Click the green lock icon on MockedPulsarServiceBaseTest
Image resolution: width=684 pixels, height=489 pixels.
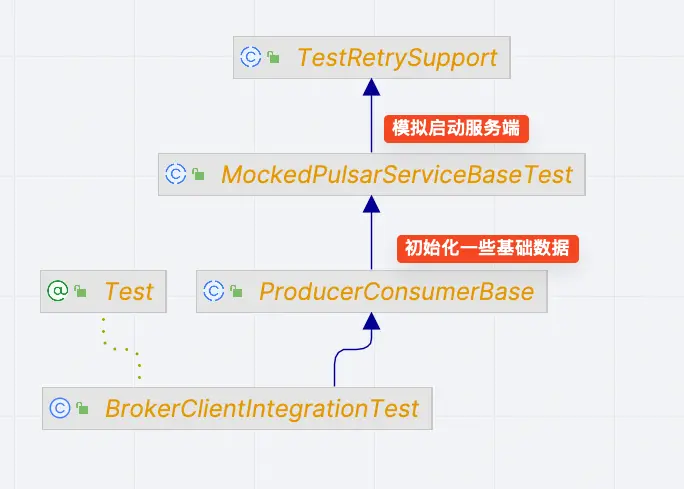point(198,176)
